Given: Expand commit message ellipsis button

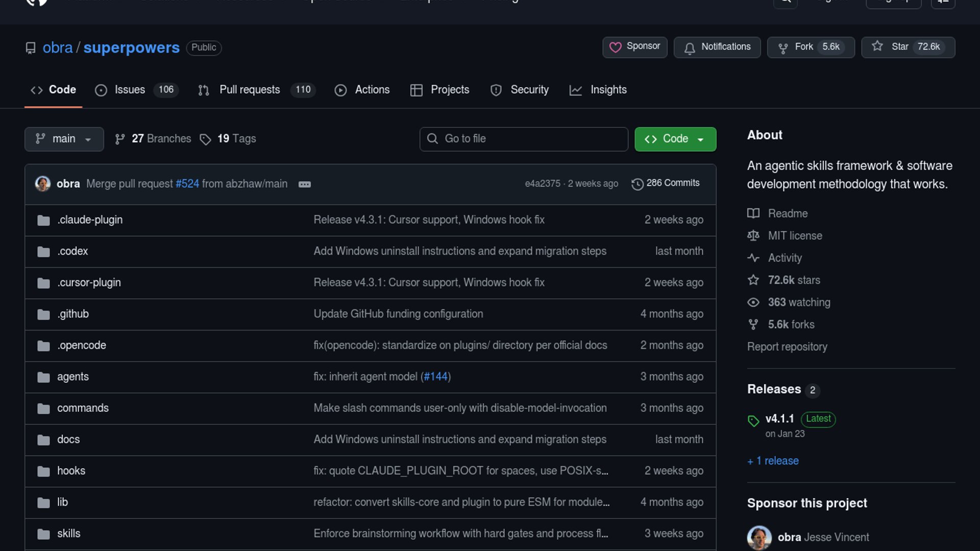Looking at the screenshot, I should coord(305,184).
